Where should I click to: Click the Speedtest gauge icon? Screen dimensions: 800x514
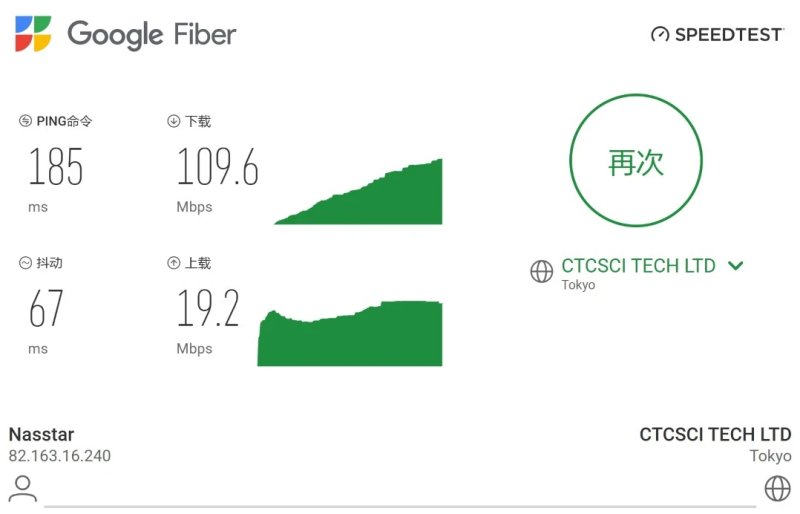click(x=660, y=35)
